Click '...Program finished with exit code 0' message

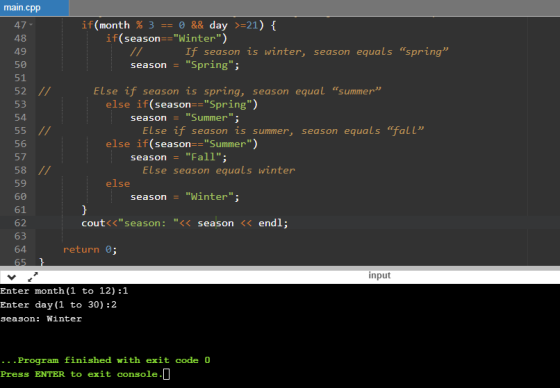[x=105, y=360]
